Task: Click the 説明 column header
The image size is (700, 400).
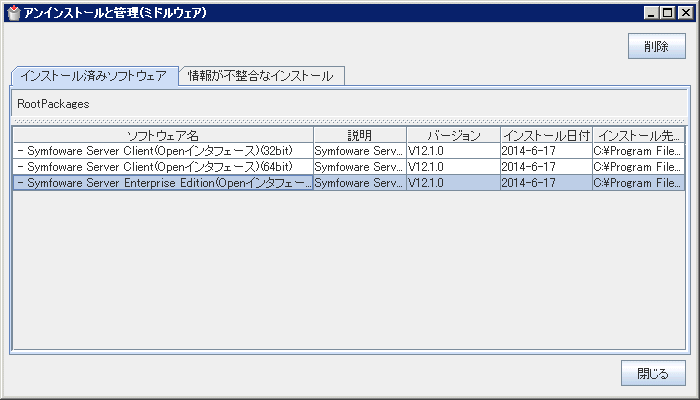Action: (x=360, y=135)
